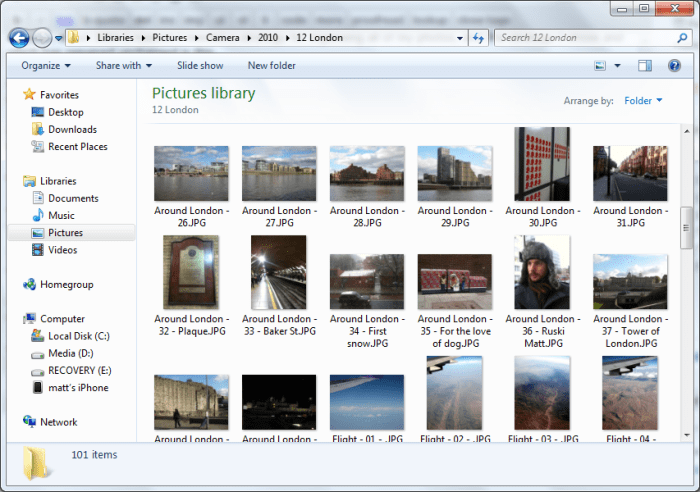Click Slide show in toolbar

pos(200,66)
